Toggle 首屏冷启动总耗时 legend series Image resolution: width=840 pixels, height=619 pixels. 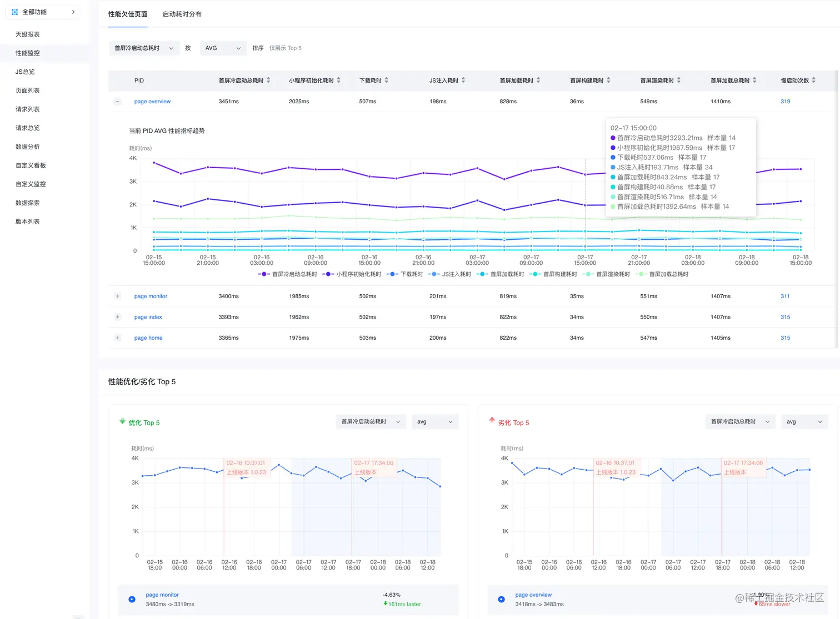click(x=287, y=274)
